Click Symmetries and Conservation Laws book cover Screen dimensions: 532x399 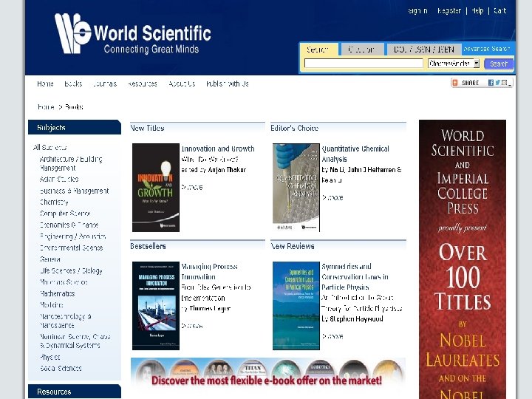[x=296, y=306]
